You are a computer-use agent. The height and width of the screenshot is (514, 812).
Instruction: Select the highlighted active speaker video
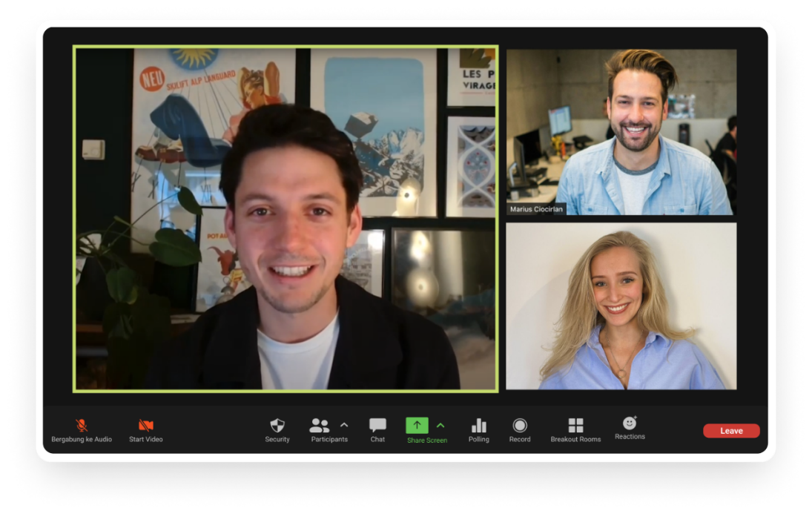(285, 219)
